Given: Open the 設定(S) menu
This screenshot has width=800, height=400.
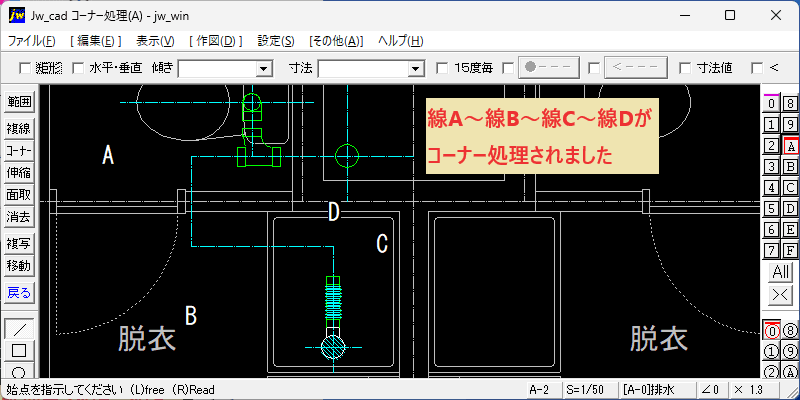Looking at the screenshot, I should click(276, 41).
